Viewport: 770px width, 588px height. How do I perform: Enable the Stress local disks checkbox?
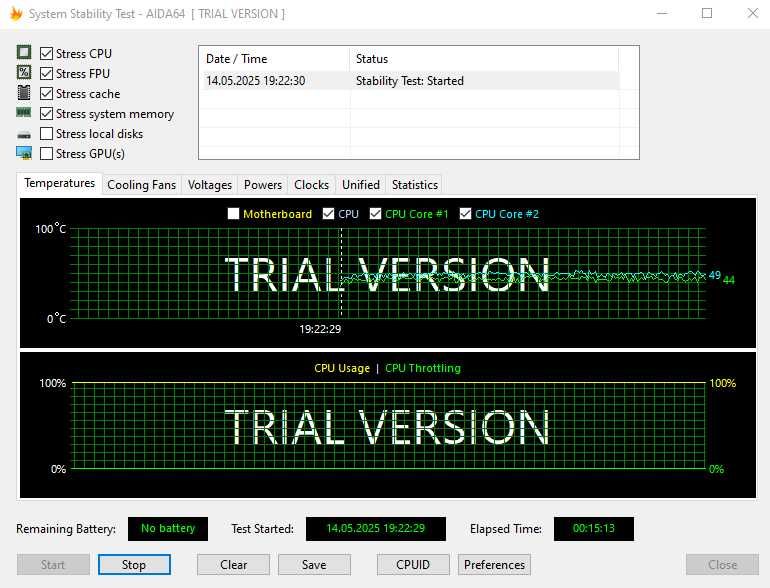pyautogui.click(x=46, y=134)
